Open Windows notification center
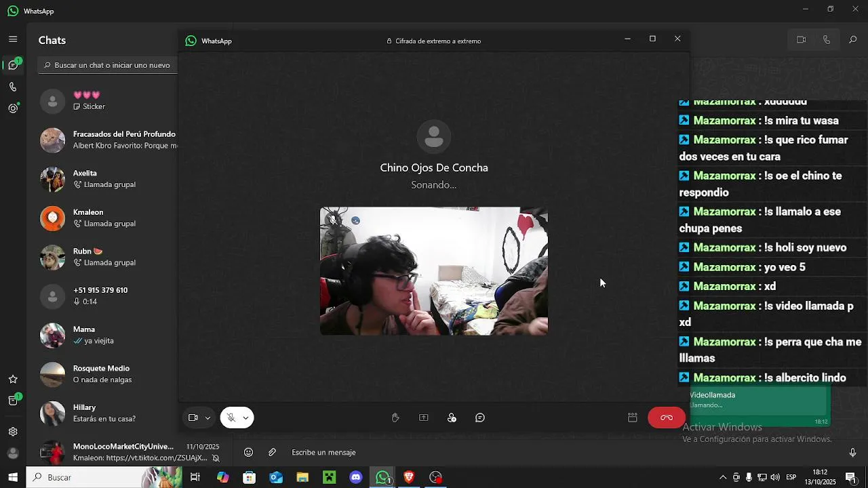 851,477
